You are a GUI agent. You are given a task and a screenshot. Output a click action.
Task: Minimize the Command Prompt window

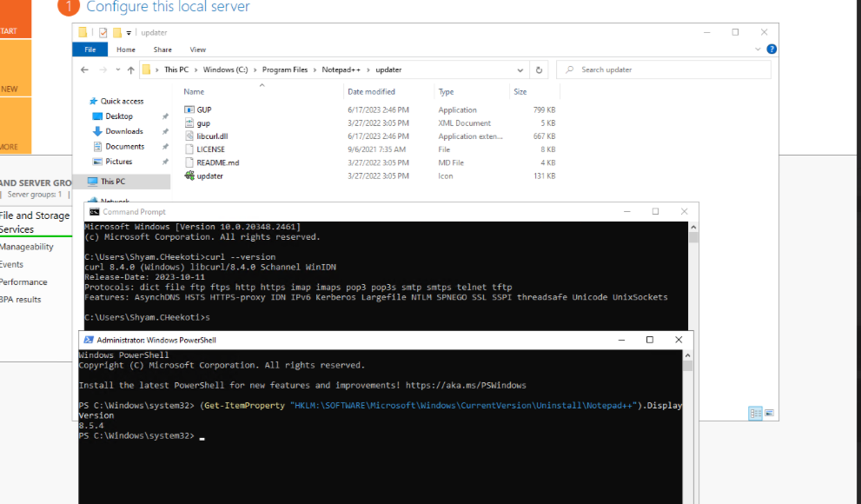coord(627,211)
